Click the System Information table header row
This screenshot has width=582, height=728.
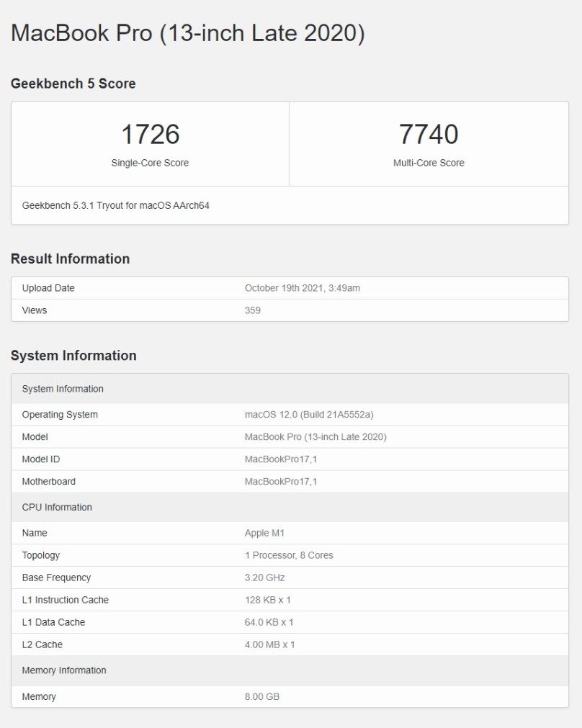pos(290,389)
